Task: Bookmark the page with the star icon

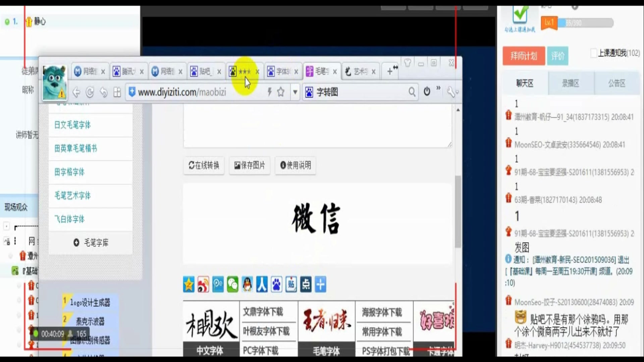Action: coord(281,92)
